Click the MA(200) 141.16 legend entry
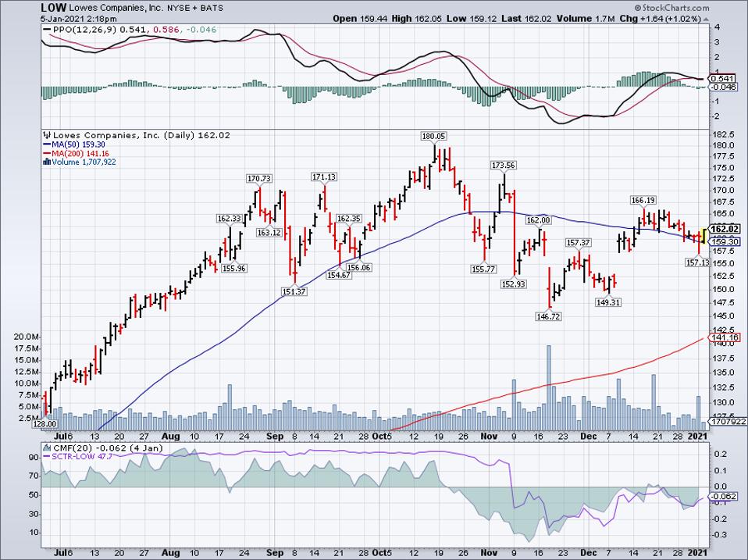This screenshot has width=748, height=560. coord(80,154)
